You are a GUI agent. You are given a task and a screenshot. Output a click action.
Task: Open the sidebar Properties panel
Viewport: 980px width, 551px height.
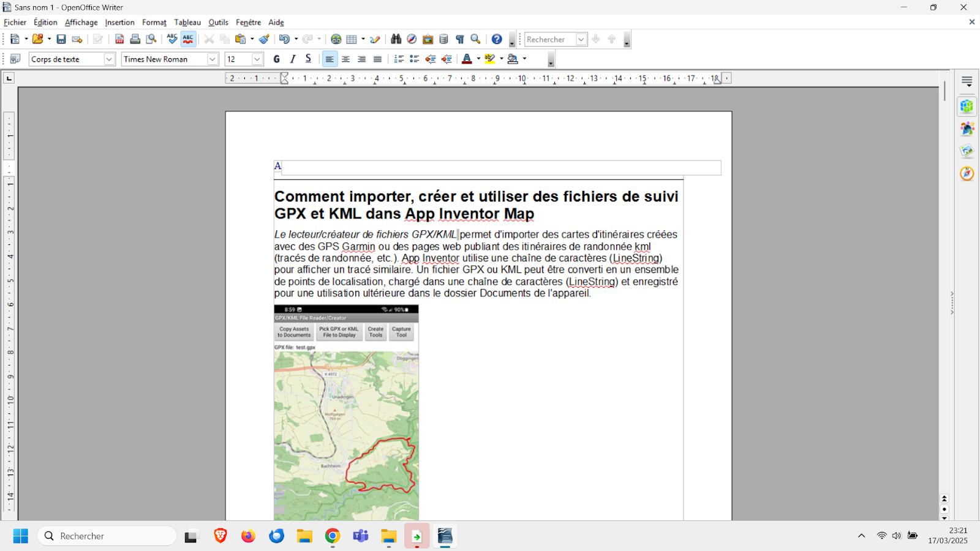[x=967, y=107]
